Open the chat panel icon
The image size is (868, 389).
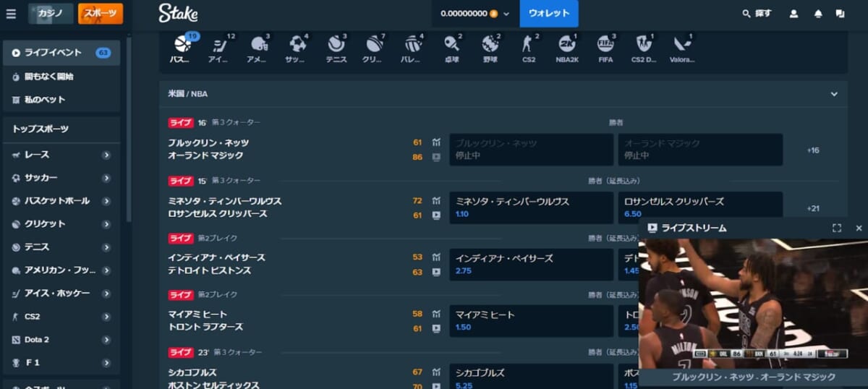840,14
